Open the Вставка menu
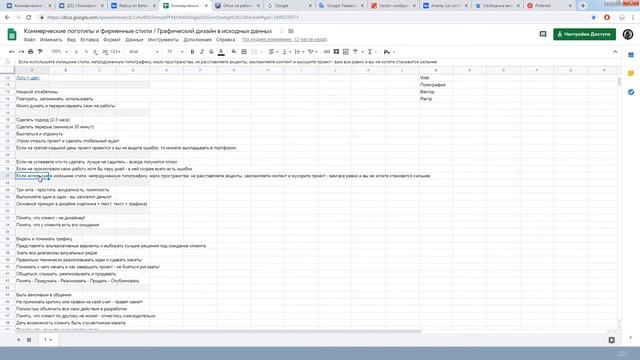This screenshot has height=360, width=640. point(89,40)
